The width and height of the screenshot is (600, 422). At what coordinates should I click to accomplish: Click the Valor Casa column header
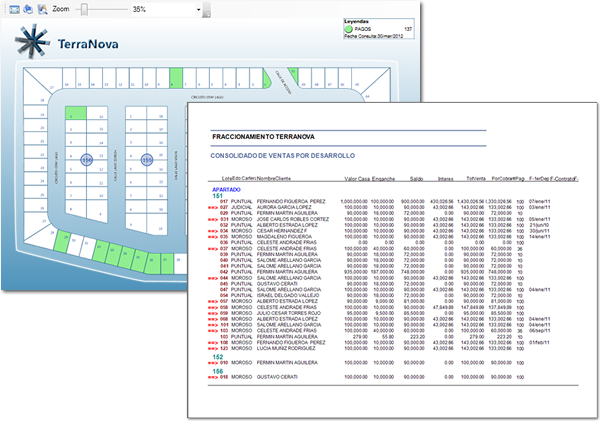pos(357,179)
